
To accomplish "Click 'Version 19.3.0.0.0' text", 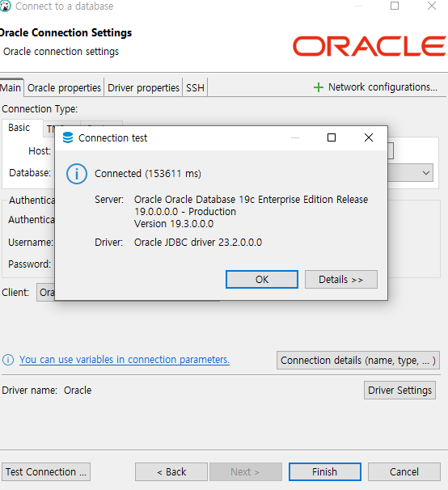I will [x=174, y=224].
